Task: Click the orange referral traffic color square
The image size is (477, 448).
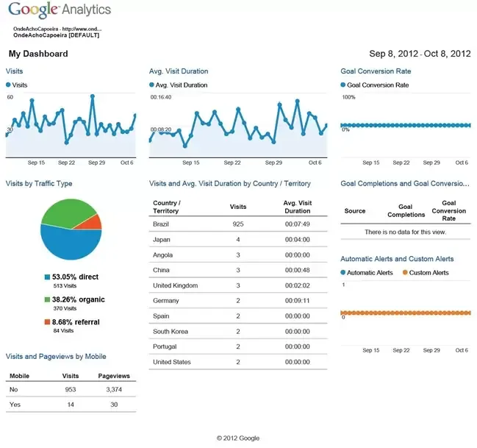Action: click(x=47, y=322)
